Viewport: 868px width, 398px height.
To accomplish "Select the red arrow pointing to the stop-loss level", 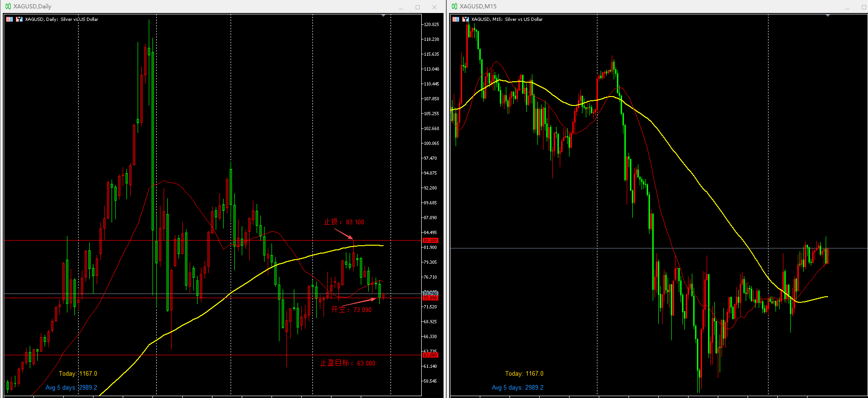I will pyautogui.click(x=344, y=234).
